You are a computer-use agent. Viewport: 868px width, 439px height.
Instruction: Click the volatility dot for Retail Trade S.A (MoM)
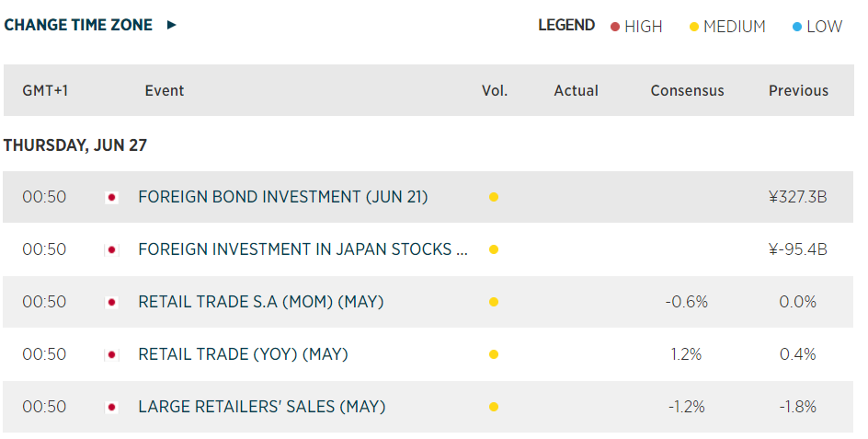(x=494, y=302)
